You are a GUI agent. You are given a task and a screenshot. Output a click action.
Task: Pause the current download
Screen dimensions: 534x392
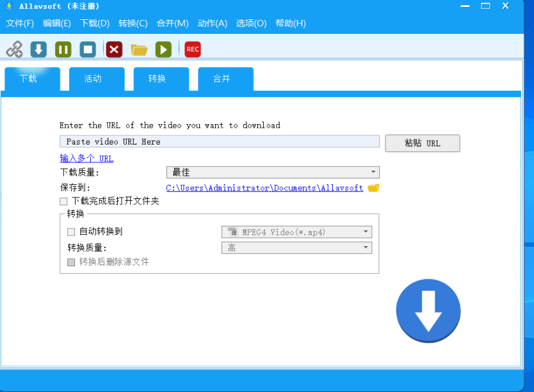coord(62,48)
